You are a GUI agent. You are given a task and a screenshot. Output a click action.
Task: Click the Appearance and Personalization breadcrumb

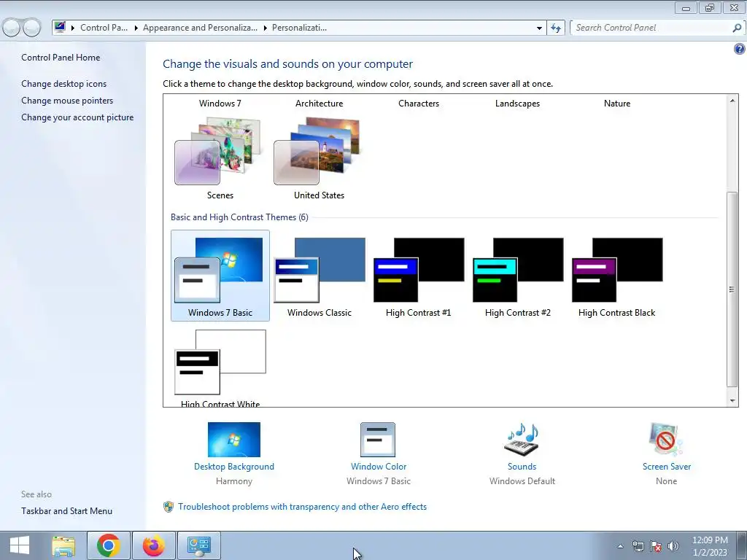tap(200, 28)
